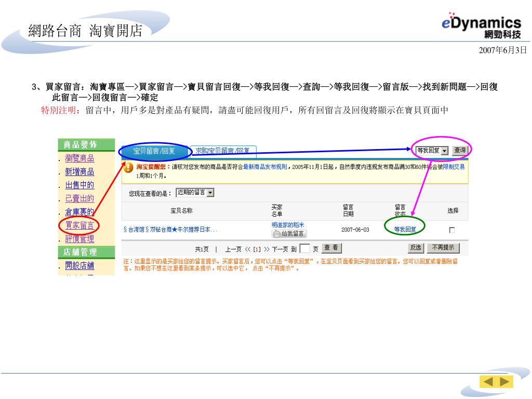Open the 等我回复 status dropdown

pos(433,150)
